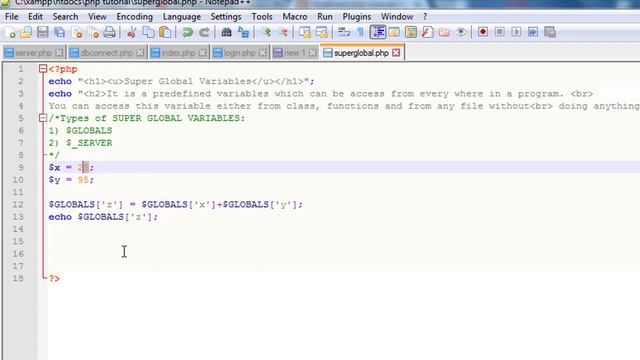Switch to the index.php tab
Viewport: 640px width, 360px height.
point(178,53)
